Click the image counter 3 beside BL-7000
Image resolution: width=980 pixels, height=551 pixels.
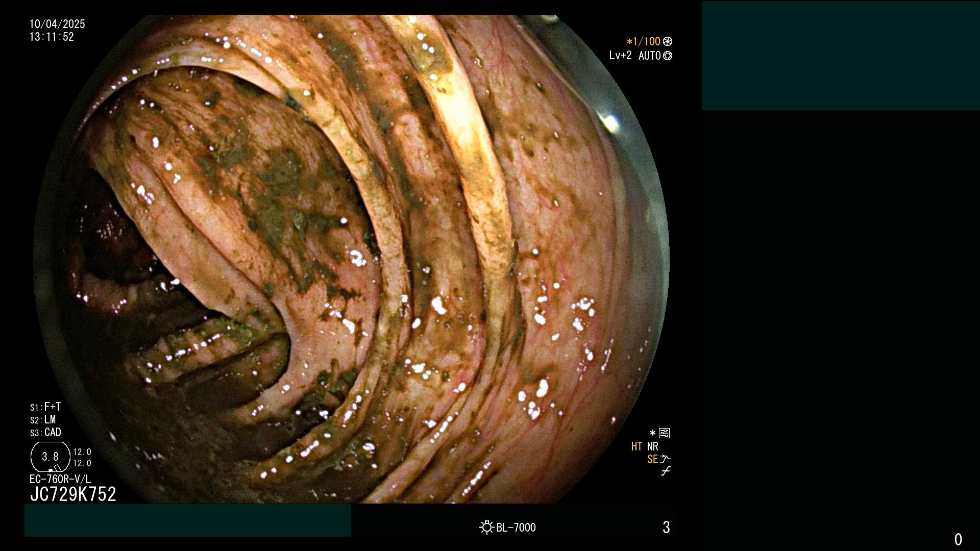click(666, 528)
